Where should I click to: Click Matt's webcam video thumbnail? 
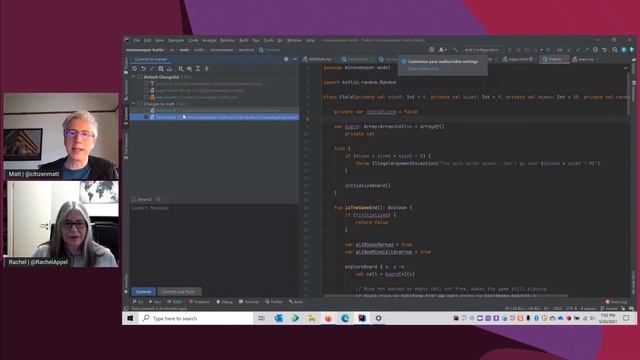pyautogui.click(x=61, y=136)
